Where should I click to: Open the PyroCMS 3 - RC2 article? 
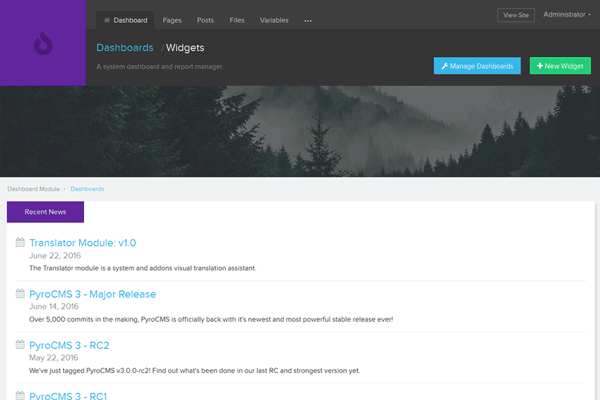pos(69,346)
